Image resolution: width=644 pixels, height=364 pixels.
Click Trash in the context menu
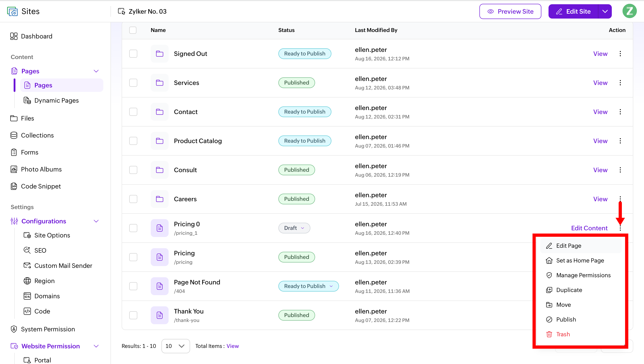[x=581, y=334]
